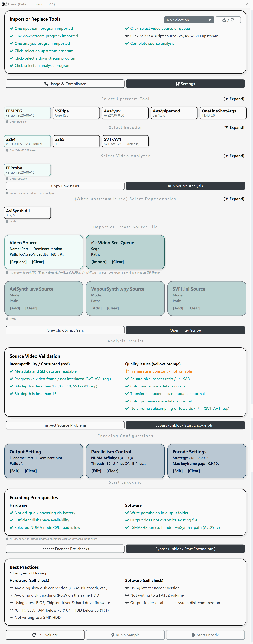Click Import on Video Src. Queue
Image resolution: width=253 pixels, height=644 pixels.
point(99,262)
